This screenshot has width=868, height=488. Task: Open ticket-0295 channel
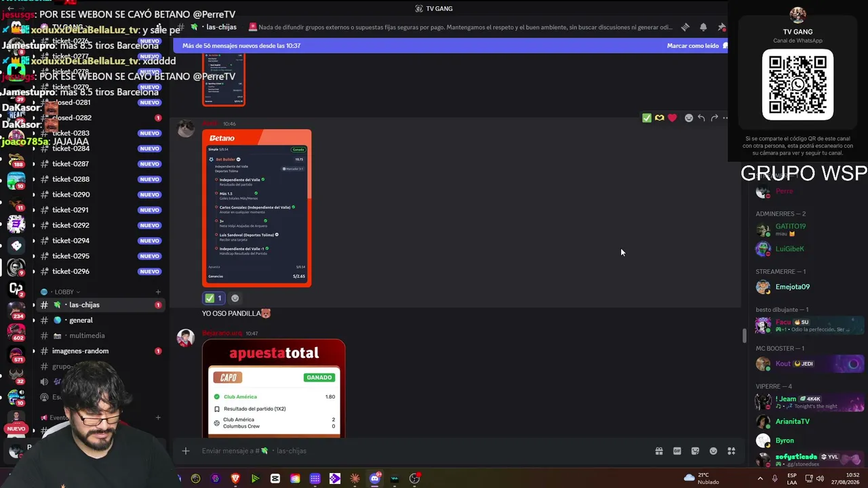pyautogui.click(x=100, y=256)
